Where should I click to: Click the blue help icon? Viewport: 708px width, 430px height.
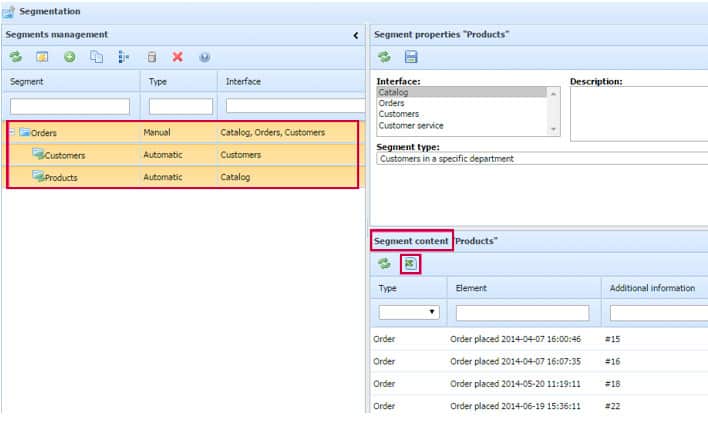[205, 57]
